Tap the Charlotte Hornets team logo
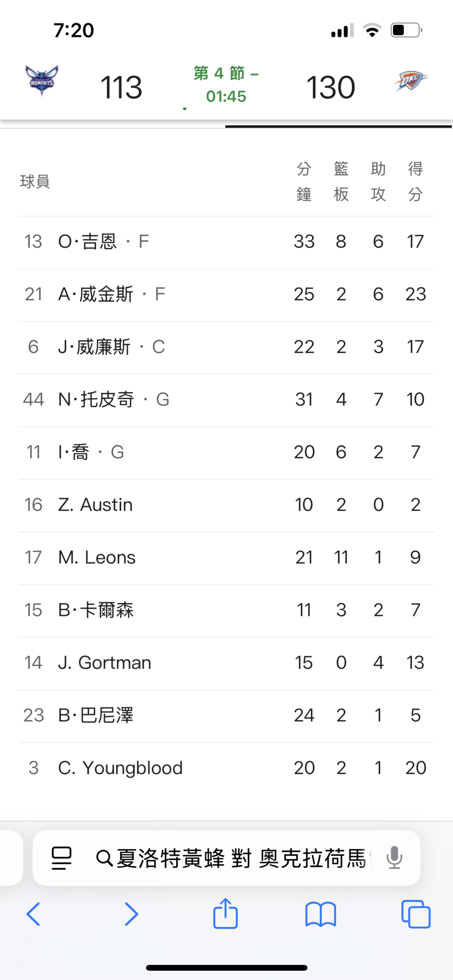 pyautogui.click(x=42, y=80)
